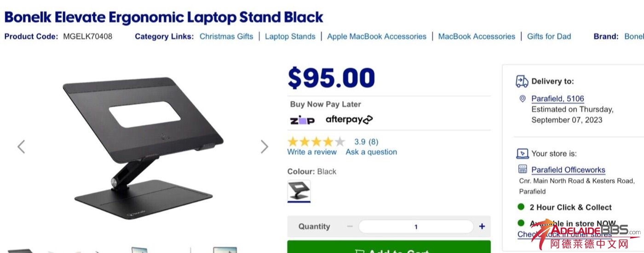Decrease quantity with minus button
Viewport: 644px width, 253px height.
(x=350, y=226)
